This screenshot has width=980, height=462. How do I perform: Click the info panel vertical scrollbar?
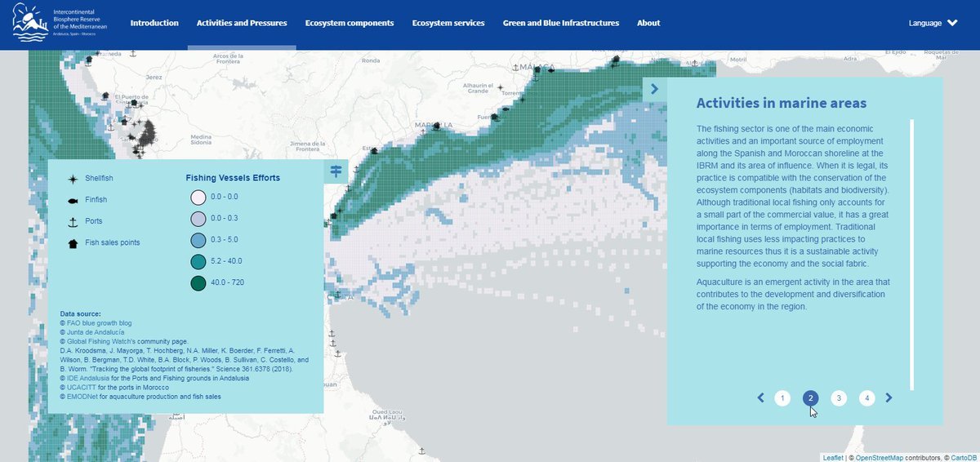pos(911,255)
